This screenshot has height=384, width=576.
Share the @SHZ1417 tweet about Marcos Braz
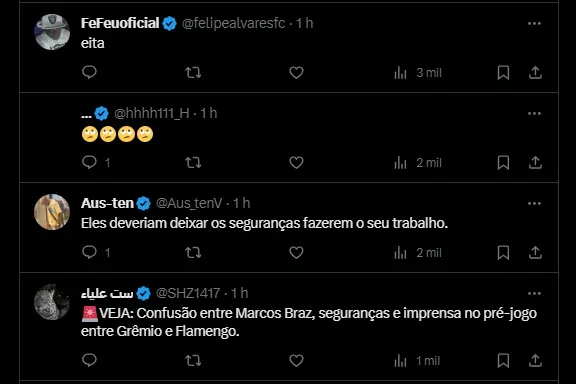[x=535, y=360]
